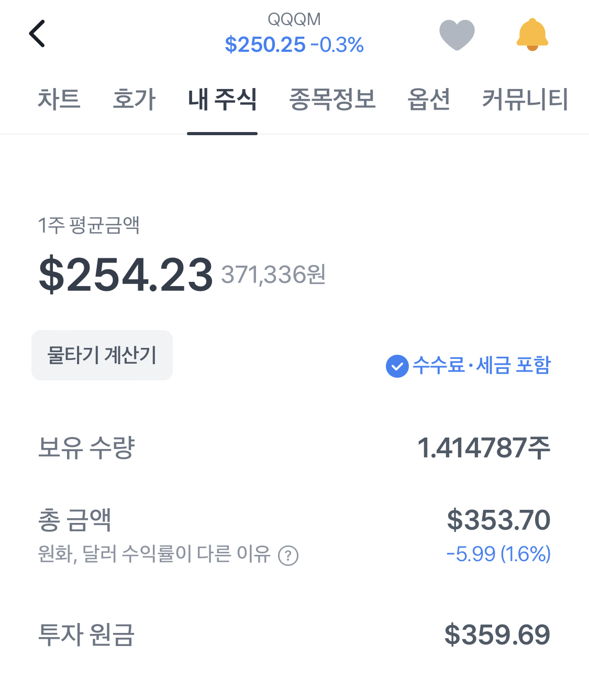Tap the 투자 원금 $359.69 row

(294, 635)
